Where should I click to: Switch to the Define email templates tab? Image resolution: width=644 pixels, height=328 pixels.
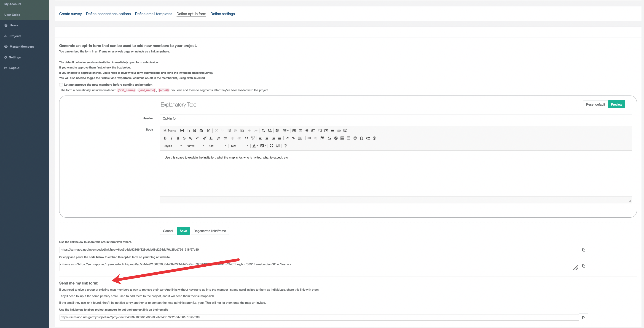[x=153, y=14]
